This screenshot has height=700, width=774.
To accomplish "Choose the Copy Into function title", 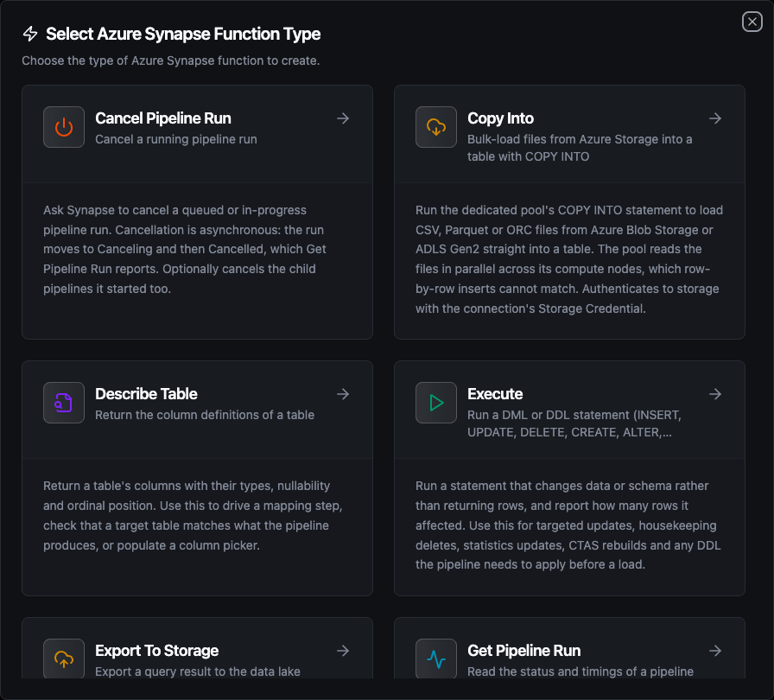I will [x=500, y=118].
